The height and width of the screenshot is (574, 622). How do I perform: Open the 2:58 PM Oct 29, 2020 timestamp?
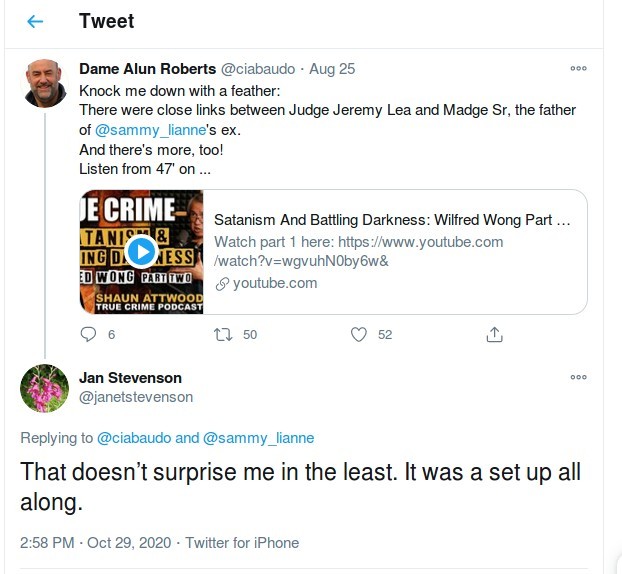pos(95,543)
